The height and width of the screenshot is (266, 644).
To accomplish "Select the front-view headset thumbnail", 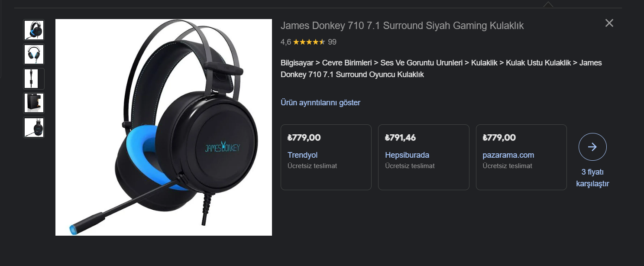I will point(34,54).
